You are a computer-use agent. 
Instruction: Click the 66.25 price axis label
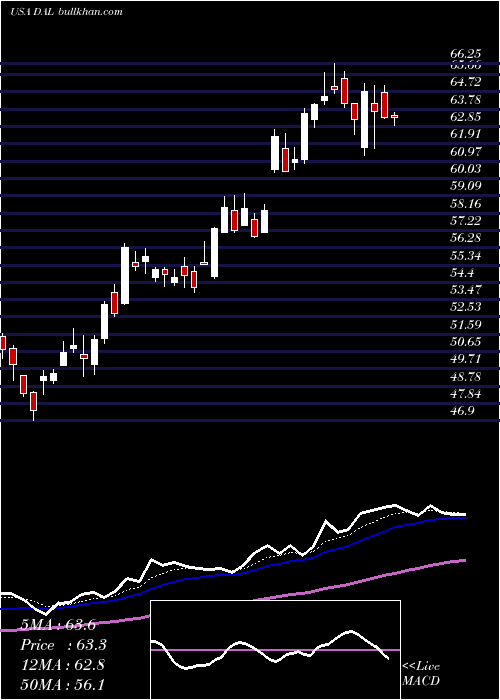(x=466, y=54)
